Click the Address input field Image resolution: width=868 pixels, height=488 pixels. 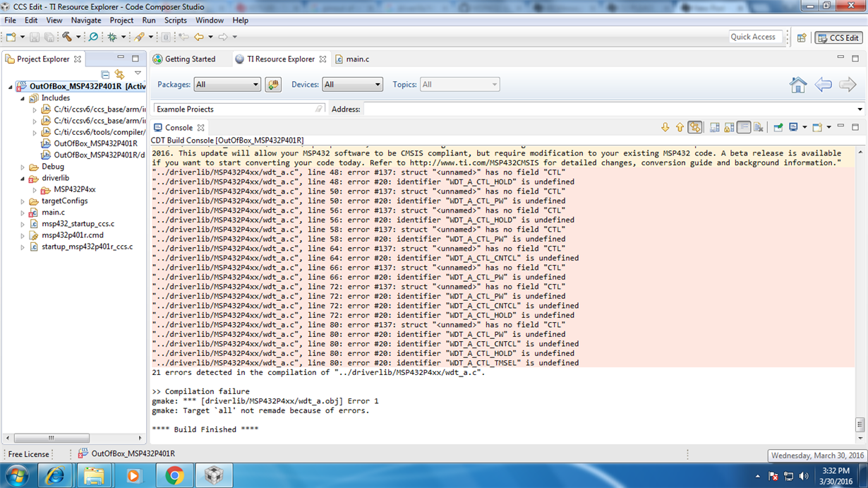pyautogui.click(x=609, y=109)
